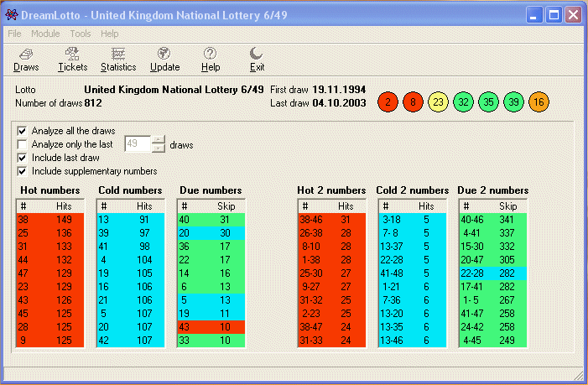Screen dimensions: 588x385
Task: Decrease draws count with down spinner arrow
Action: (x=159, y=148)
